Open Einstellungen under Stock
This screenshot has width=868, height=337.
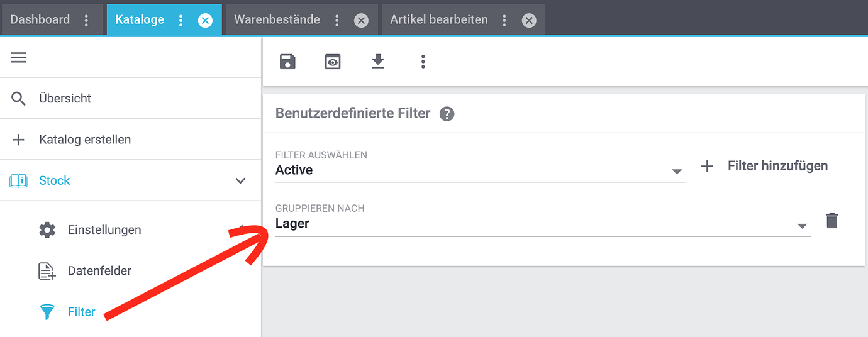[x=104, y=230]
